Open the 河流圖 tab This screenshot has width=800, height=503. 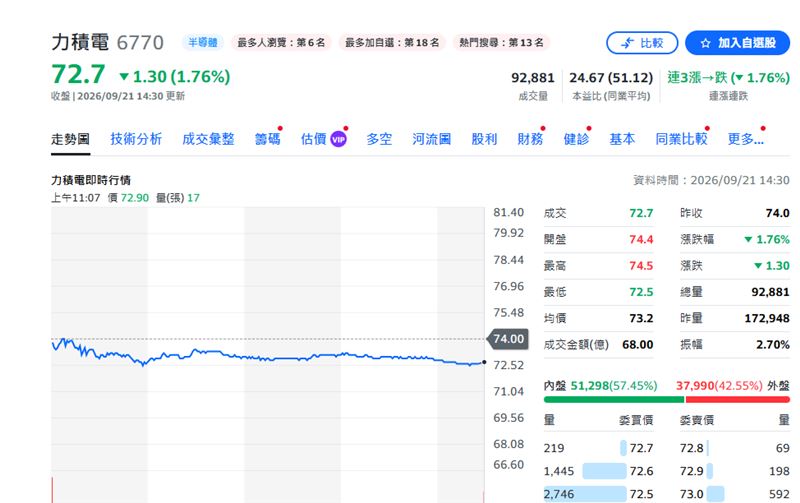tap(432, 139)
